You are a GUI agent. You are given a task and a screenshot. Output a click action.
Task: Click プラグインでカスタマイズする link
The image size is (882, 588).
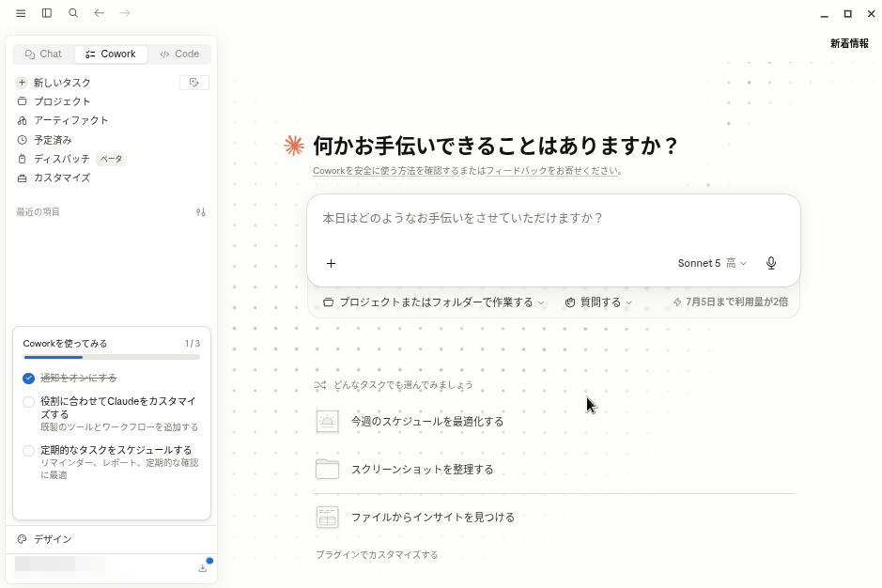[x=377, y=555]
